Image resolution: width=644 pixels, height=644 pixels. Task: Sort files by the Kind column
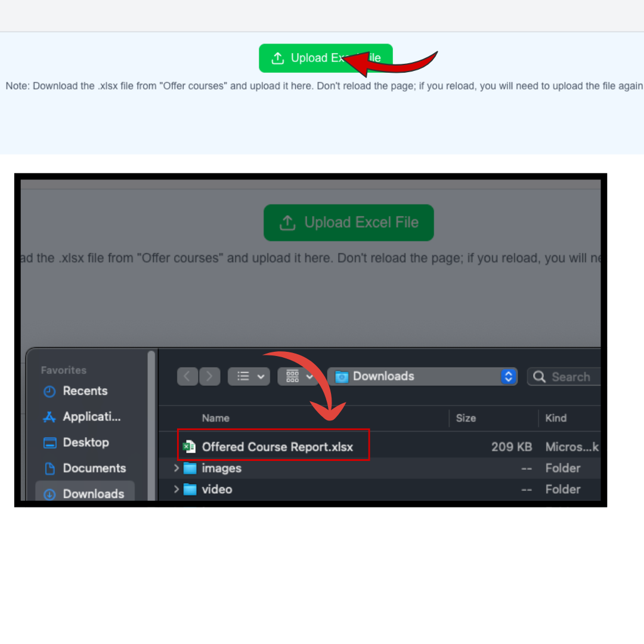(556, 418)
